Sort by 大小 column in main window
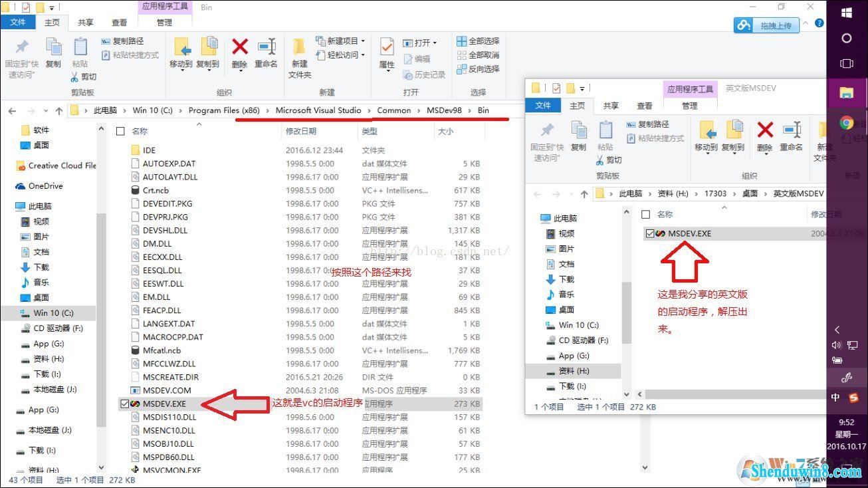 pos(445,132)
